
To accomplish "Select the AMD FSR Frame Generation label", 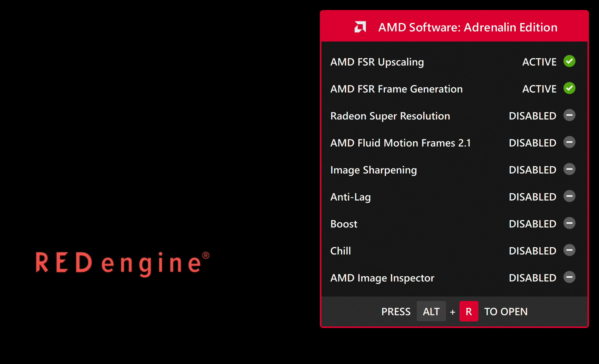I will coord(396,89).
